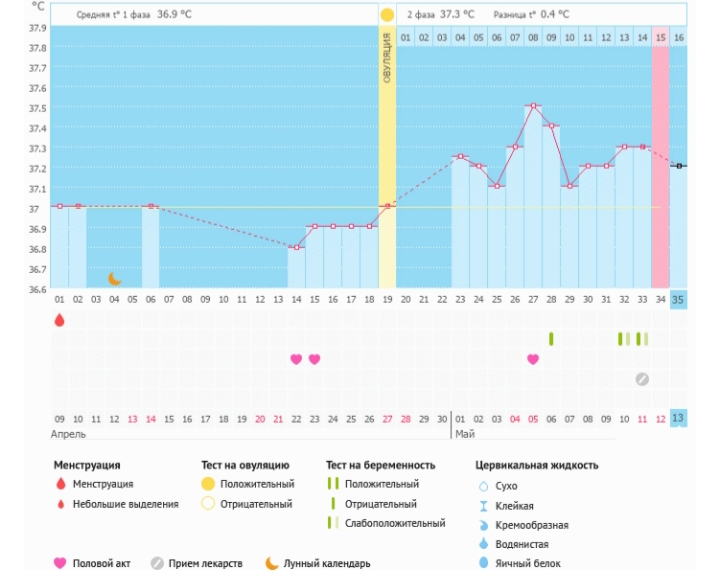Screen dimensions: 720x578
Task: Select the heart icon under cycle day 28
Action: point(533,359)
